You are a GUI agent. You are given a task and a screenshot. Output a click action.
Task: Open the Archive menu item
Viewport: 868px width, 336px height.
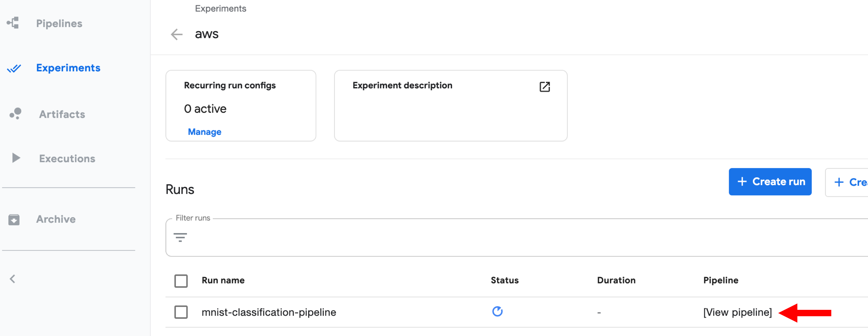[56, 219]
